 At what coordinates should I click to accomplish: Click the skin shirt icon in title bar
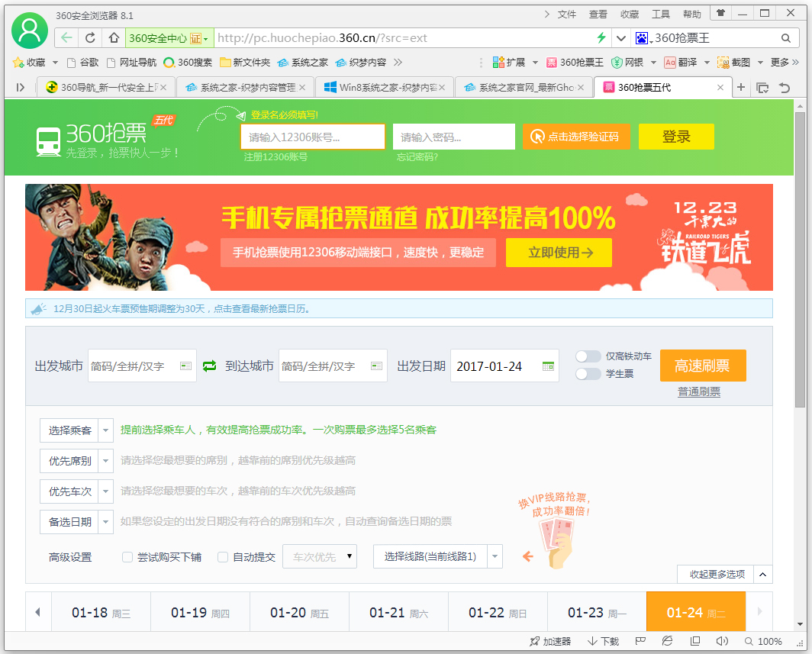tap(720, 13)
